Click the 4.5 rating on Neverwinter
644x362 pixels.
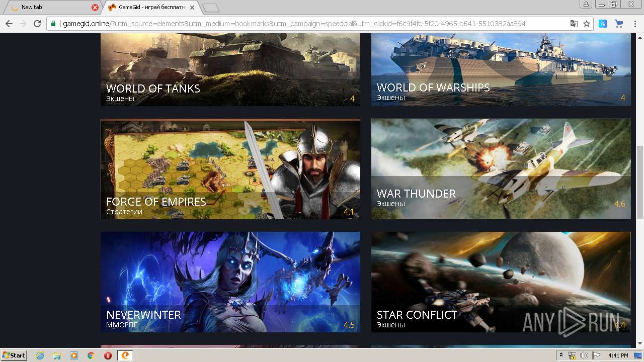coord(349,325)
